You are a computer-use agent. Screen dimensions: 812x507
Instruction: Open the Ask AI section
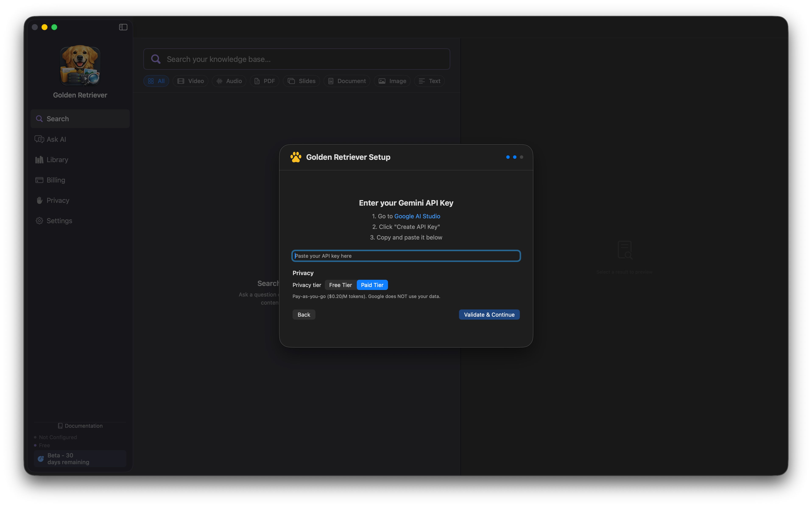[80, 139]
